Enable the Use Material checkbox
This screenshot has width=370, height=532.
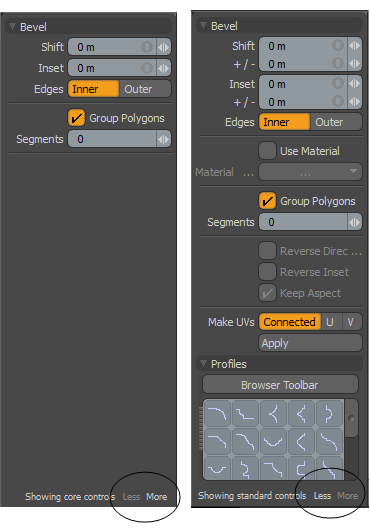[267, 151]
